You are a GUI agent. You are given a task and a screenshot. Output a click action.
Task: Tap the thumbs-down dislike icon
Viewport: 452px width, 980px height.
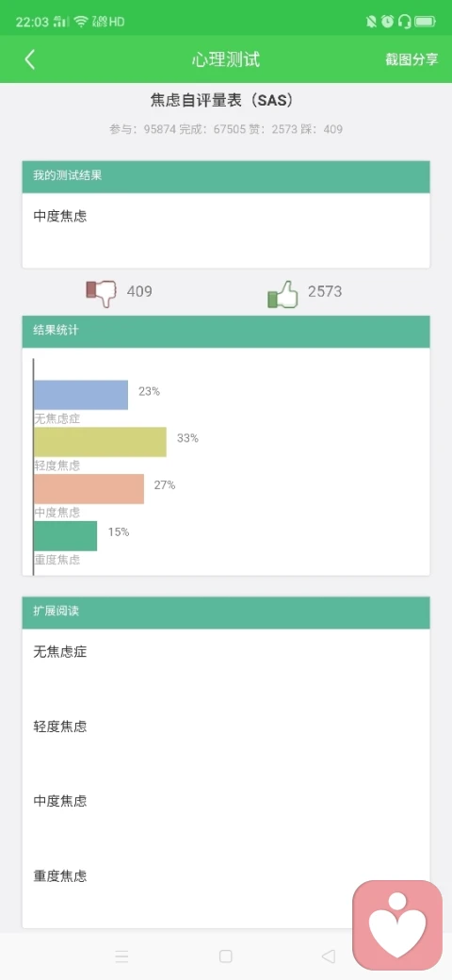pos(101,292)
